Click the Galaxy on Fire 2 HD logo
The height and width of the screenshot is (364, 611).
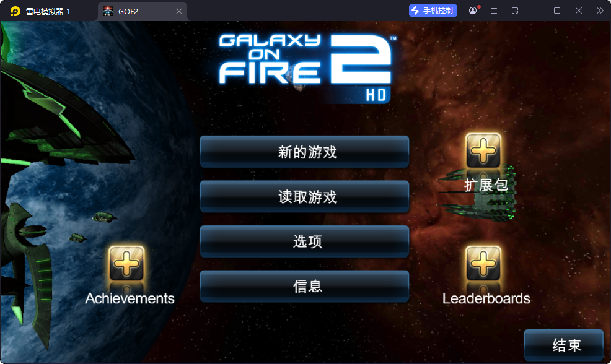point(306,68)
